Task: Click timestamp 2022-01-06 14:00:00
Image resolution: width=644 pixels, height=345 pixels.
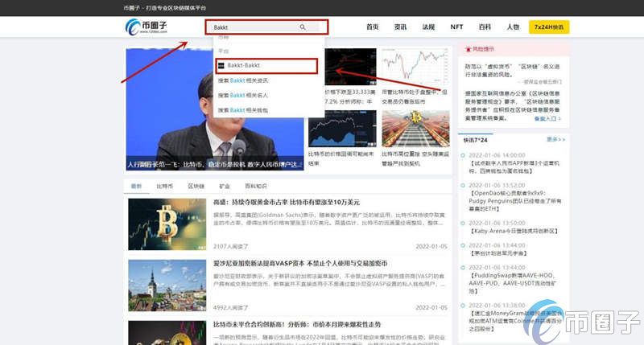Action: click(x=497, y=155)
